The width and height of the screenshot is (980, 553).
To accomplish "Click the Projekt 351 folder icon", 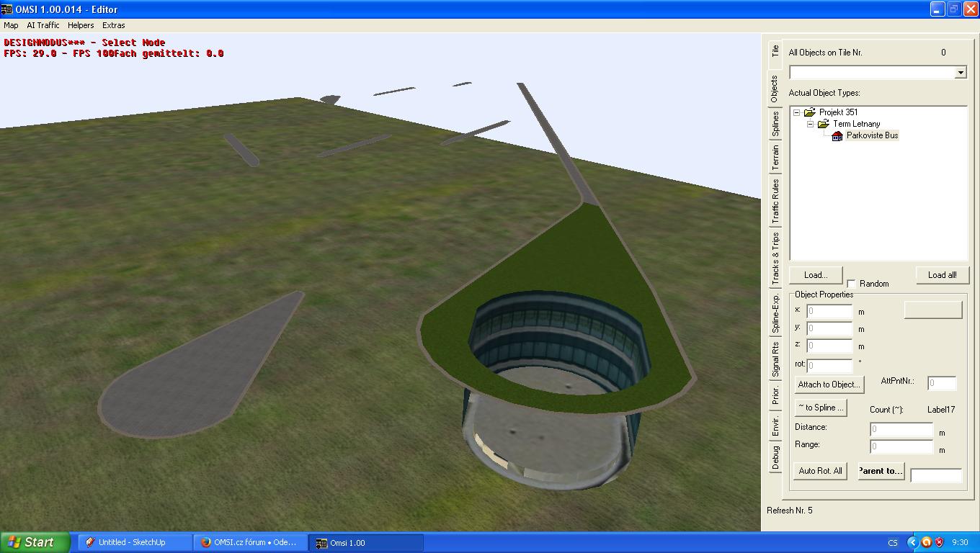I will coord(809,112).
